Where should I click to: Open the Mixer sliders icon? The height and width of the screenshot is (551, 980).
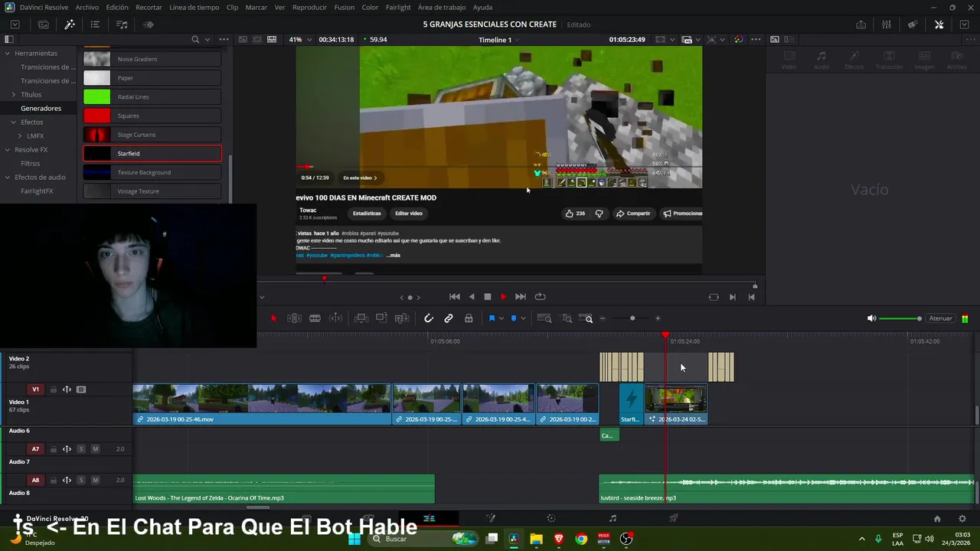887,24
